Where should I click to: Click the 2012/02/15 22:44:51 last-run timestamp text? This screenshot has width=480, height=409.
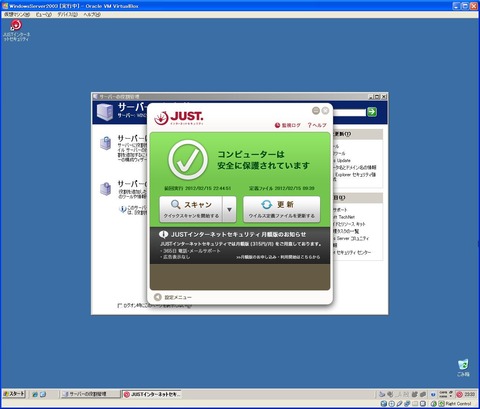(208, 188)
